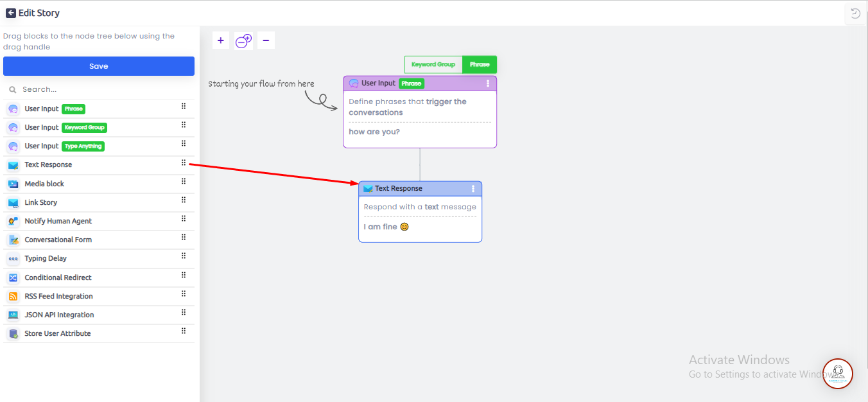Click chat icon in User Input node
Viewport: 868px width, 402px height.
(x=354, y=83)
